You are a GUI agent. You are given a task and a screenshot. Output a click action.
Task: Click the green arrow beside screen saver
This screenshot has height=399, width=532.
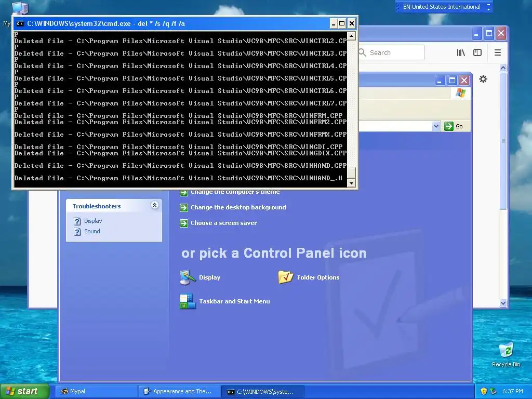(184, 223)
